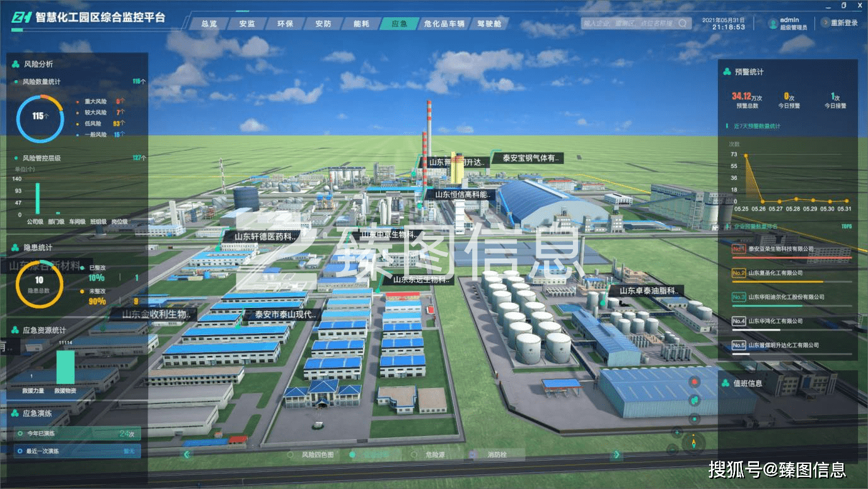
Task: Open the 最近一次演练 row
Action: (78, 452)
